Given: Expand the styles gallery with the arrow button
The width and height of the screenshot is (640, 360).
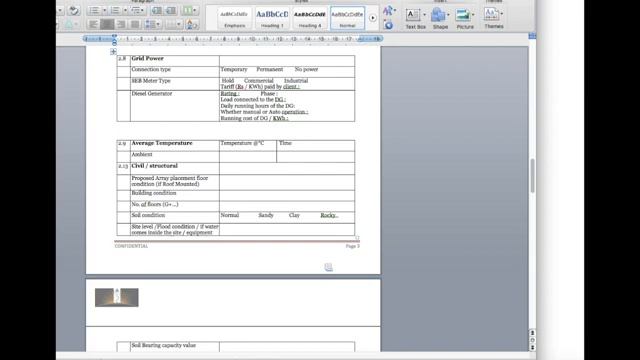Looking at the screenshot, I should tap(373, 18).
